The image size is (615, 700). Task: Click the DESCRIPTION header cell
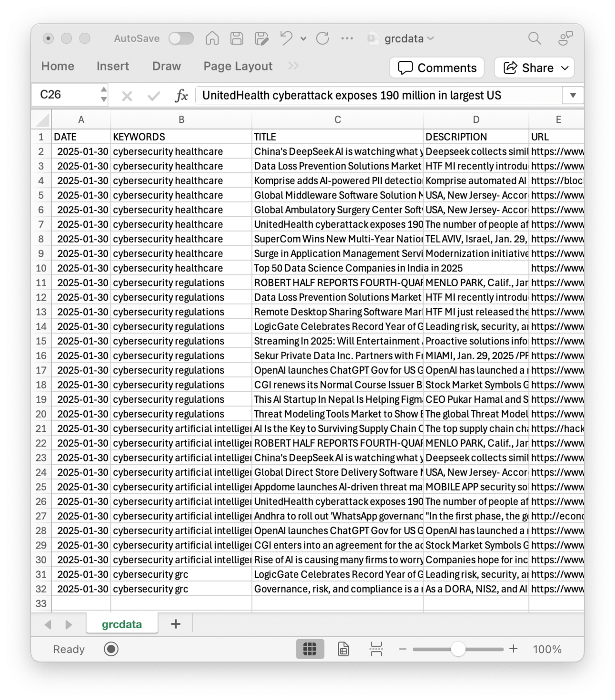coord(476,137)
